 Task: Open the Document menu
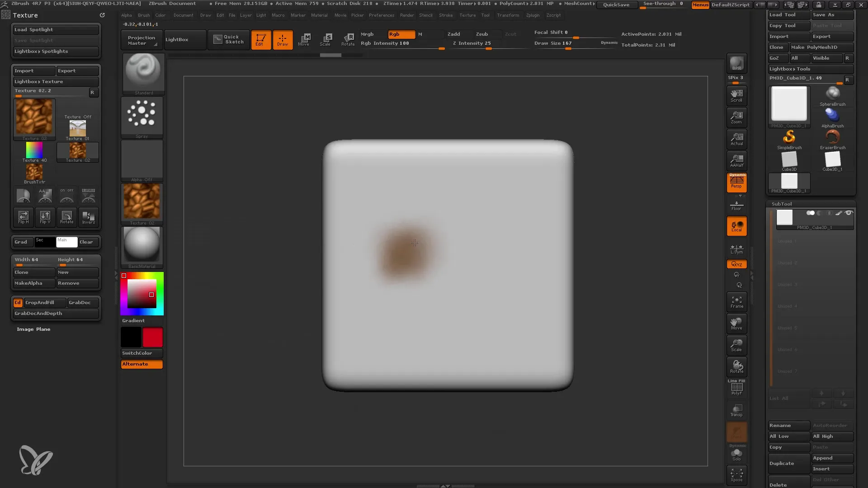[x=183, y=15]
